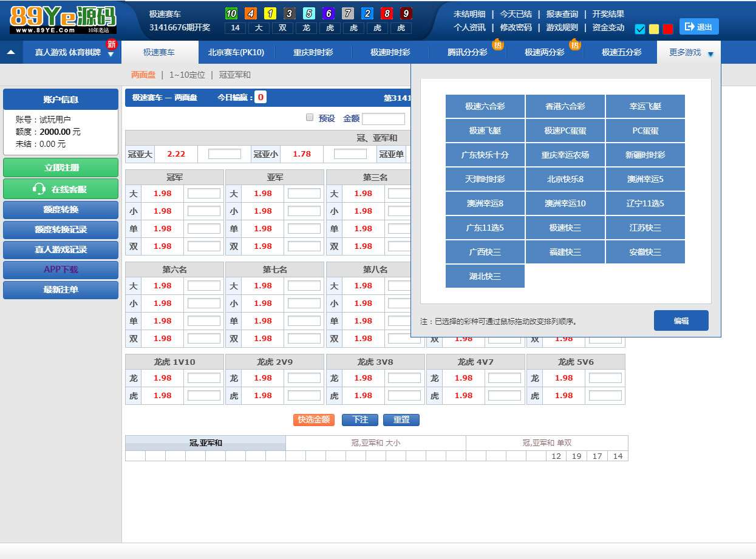Click the 下注 bet button
This screenshot has width=756, height=559.
[359, 420]
